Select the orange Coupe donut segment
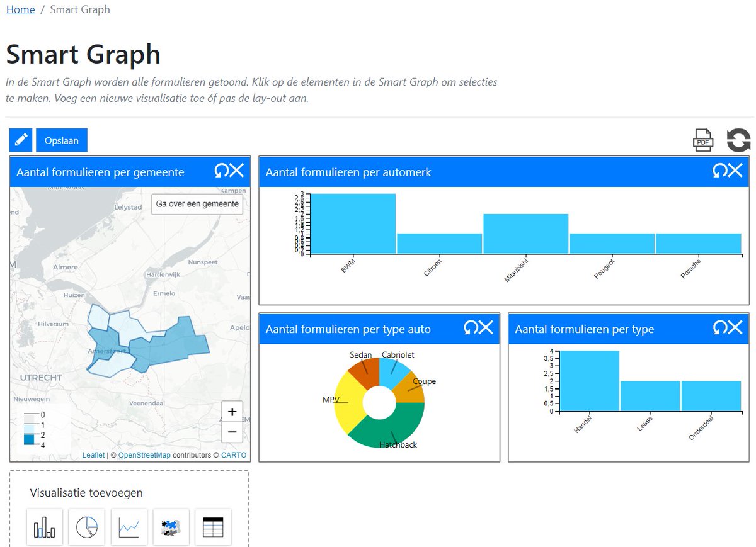This screenshot has width=756, height=547. pyautogui.click(x=411, y=391)
